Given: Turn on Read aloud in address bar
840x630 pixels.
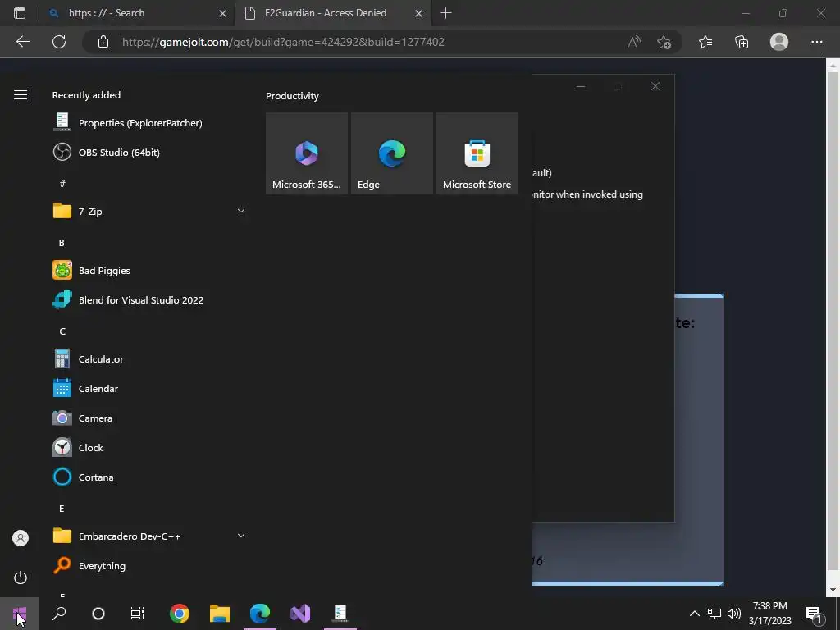Looking at the screenshot, I should pyautogui.click(x=634, y=42).
